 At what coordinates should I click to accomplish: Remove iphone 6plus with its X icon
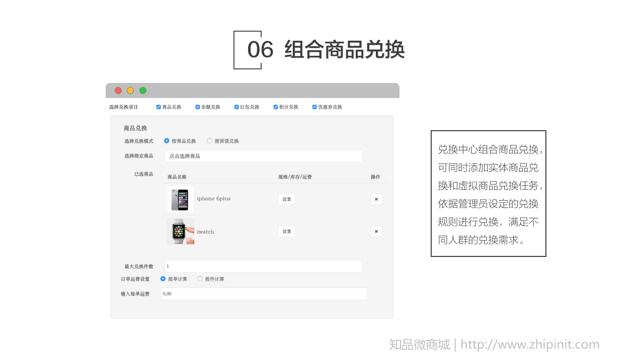click(x=376, y=199)
